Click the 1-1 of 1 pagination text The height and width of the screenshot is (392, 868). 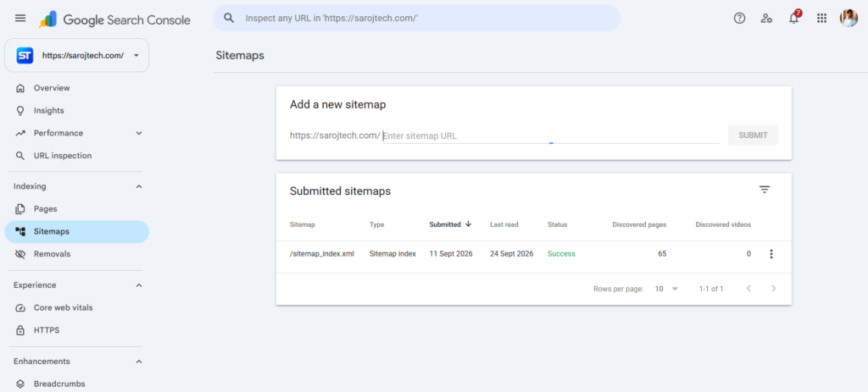pyautogui.click(x=711, y=289)
